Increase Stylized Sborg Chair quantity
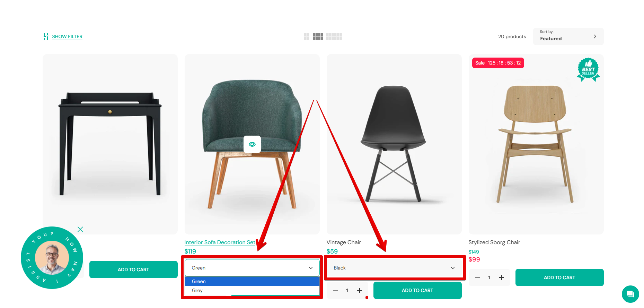 tap(502, 277)
